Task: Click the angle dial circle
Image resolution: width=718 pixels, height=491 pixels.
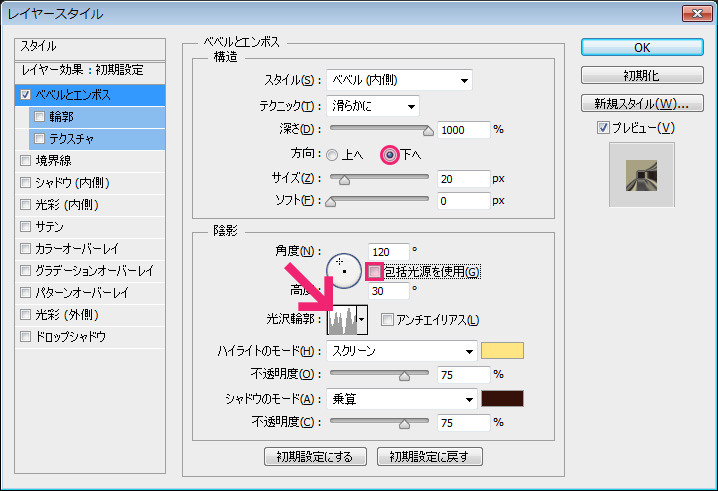Action: (x=342, y=268)
